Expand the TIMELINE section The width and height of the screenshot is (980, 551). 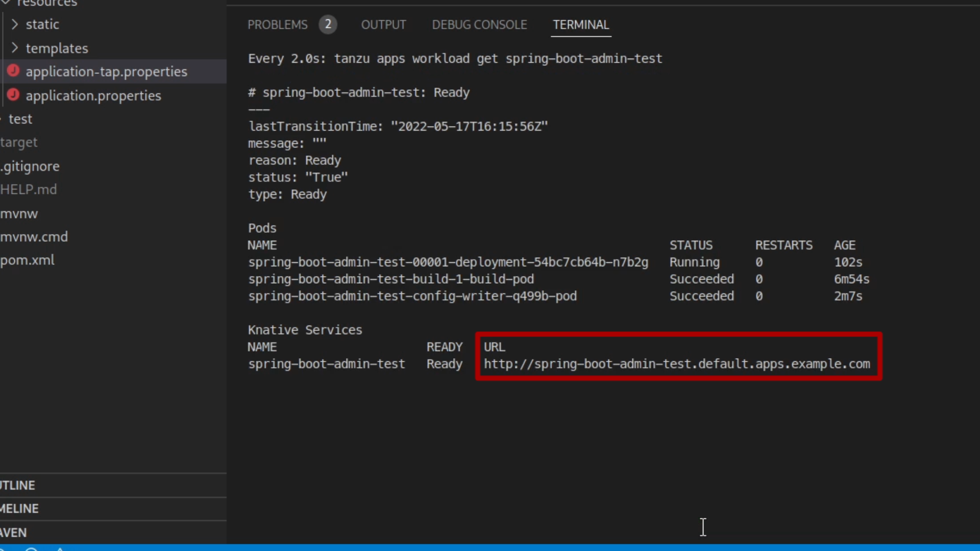point(19,509)
